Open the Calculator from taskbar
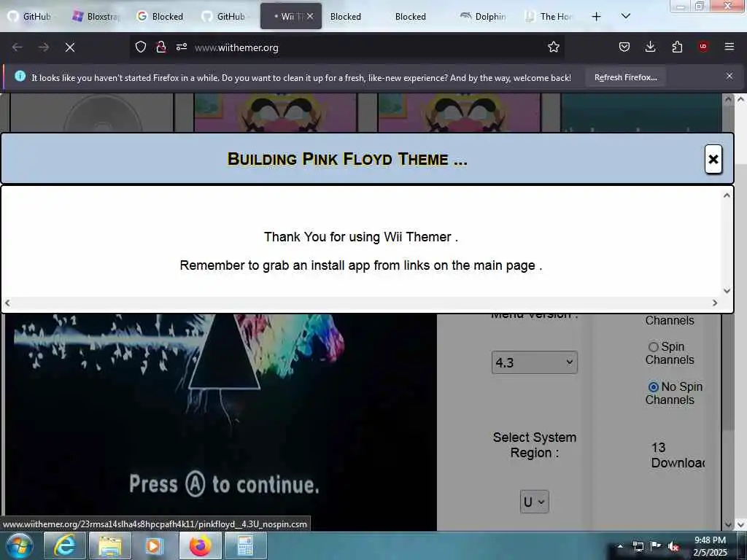747x560 pixels. (x=245, y=545)
